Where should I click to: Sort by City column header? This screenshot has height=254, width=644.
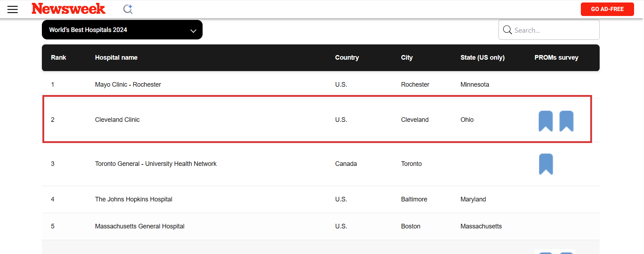tap(407, 58)
